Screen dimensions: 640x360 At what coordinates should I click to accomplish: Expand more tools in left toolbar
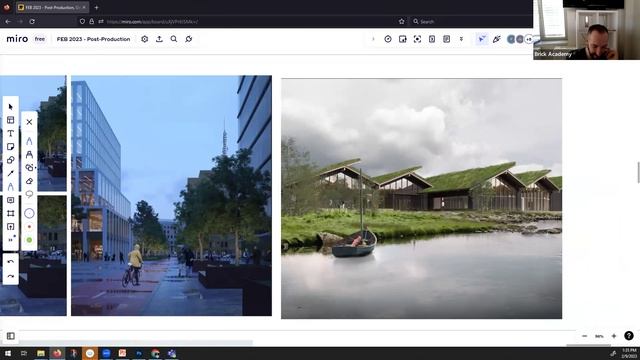coord(11,240)
